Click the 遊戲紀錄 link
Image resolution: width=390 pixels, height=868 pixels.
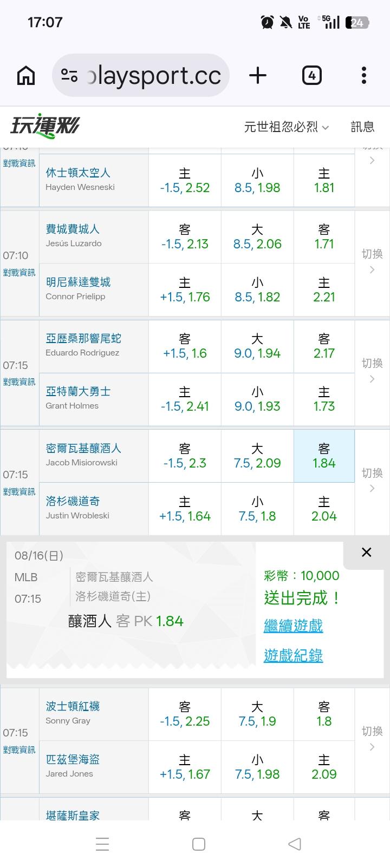click(x=293, y=655)
